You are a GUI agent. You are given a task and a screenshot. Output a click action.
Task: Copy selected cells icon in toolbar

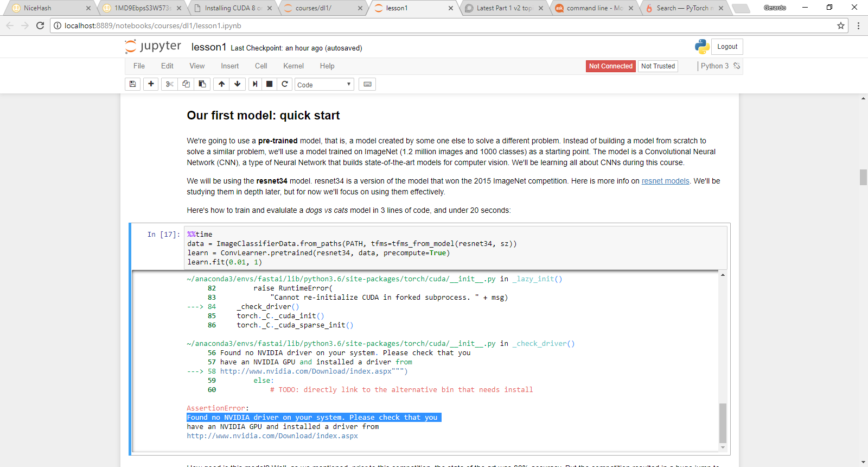click(186, 84)
